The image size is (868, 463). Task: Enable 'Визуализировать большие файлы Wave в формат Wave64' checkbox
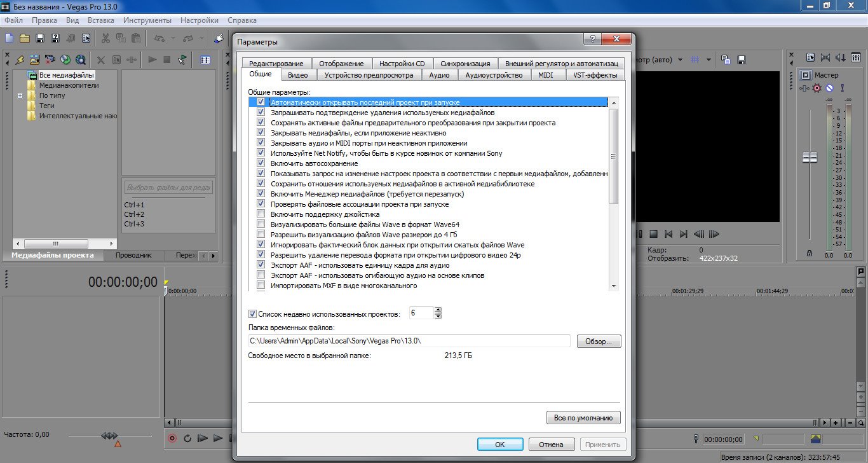point(261,225)
